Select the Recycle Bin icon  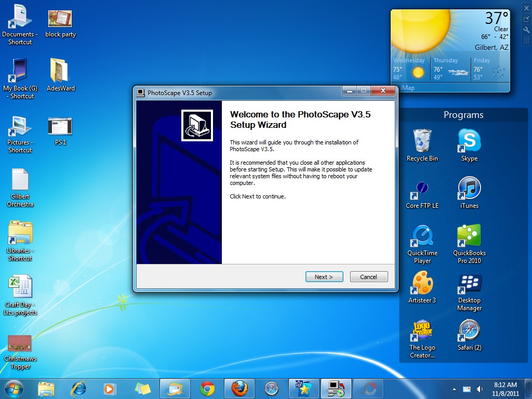tap(422, 145)
